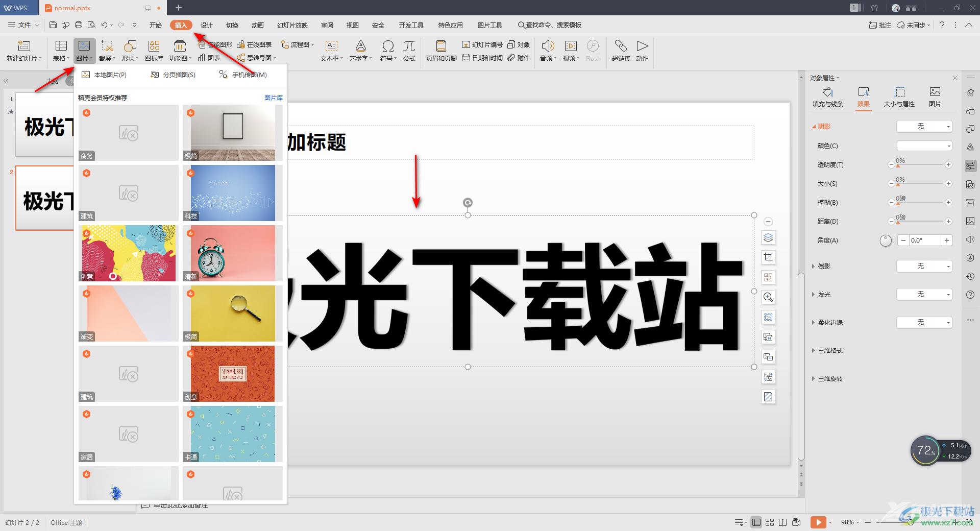
Task: Insert a Hyperlink (超链接)
Action: pyautogui.click(x=621, y=51)
